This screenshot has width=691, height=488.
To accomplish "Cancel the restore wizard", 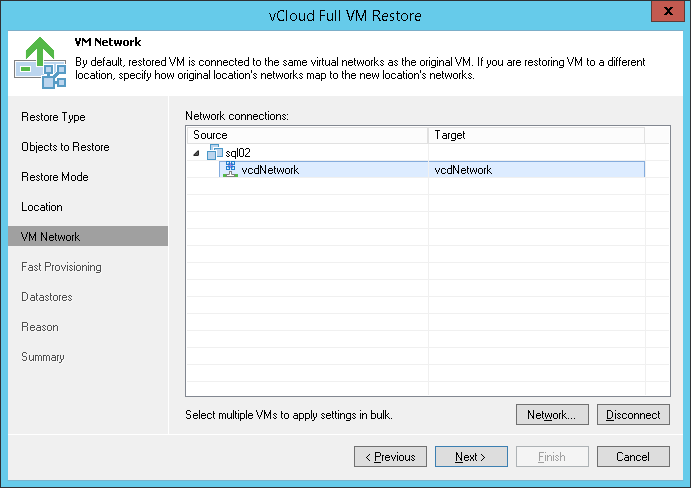I will [633, 457].
